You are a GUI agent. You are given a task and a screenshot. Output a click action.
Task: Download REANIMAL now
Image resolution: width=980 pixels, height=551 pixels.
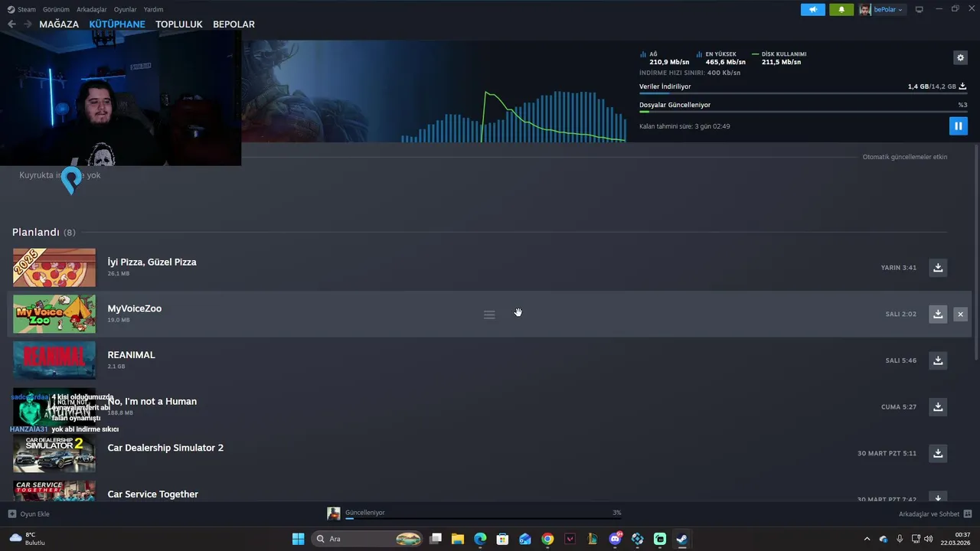938,360
